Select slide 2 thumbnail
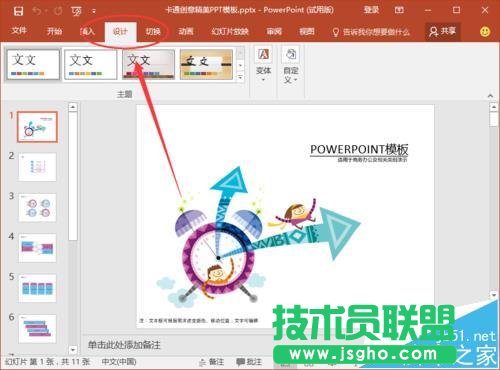The image size is (500, 370). [37, 167]
